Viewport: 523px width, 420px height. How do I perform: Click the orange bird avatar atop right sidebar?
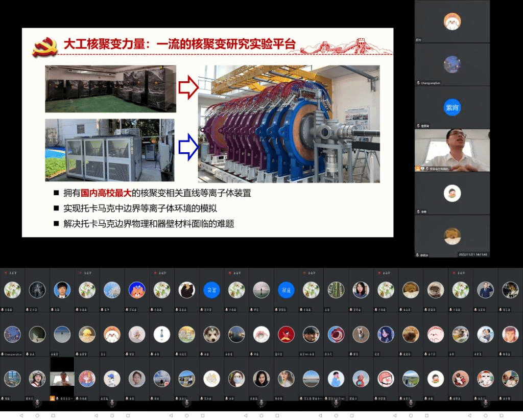(x=452, y=21)
